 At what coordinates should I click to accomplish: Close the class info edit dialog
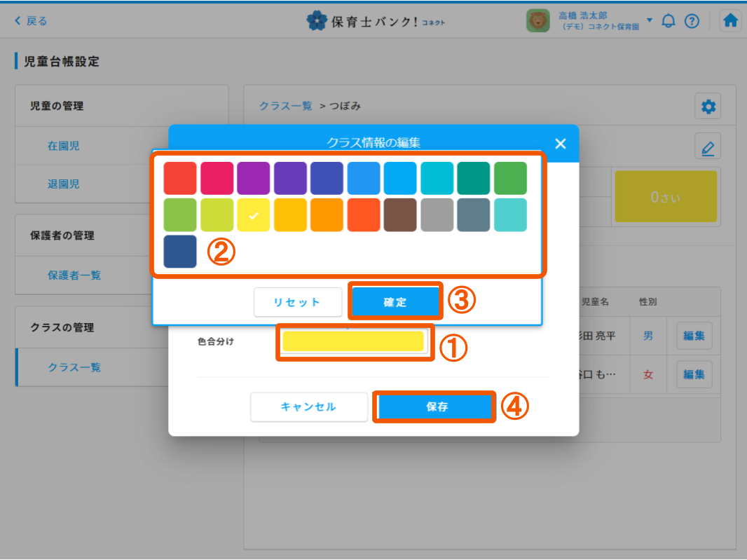pos(560,144)
